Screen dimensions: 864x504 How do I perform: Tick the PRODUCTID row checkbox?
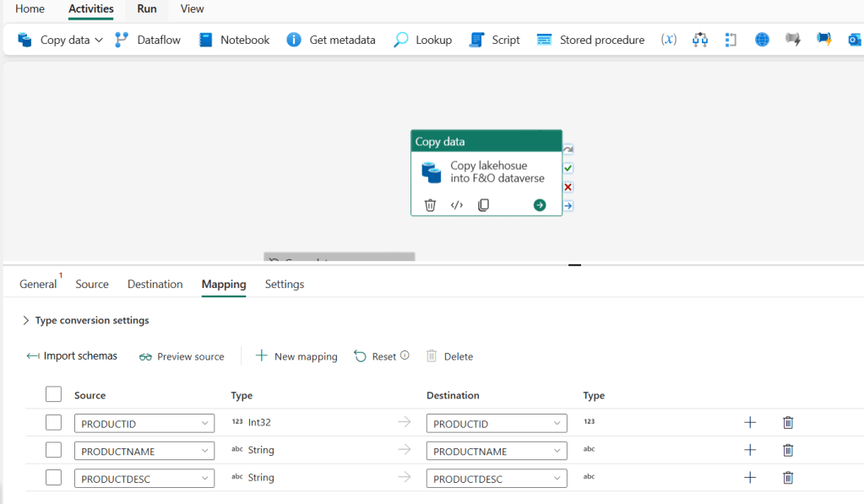(x=53, y=423)
